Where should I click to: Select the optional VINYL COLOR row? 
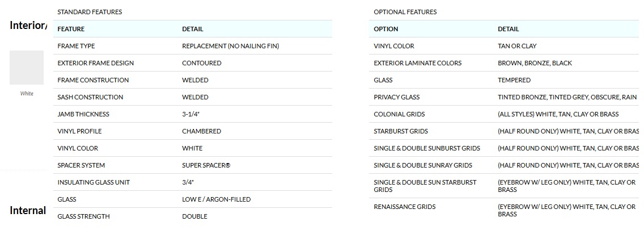tap(394, 46)
